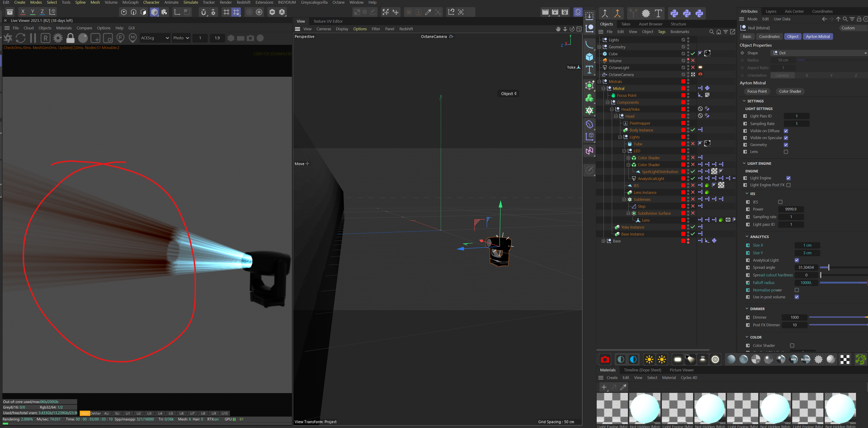Open the Photo channel dropdown

point(181,38)
